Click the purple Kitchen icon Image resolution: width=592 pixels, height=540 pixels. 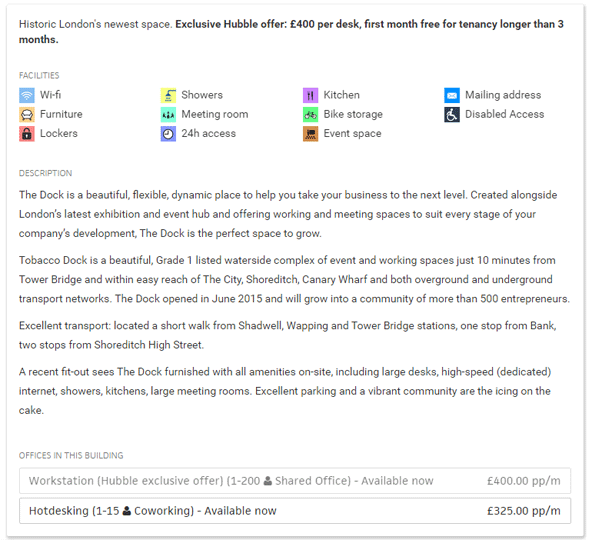(x=310, y=95)
